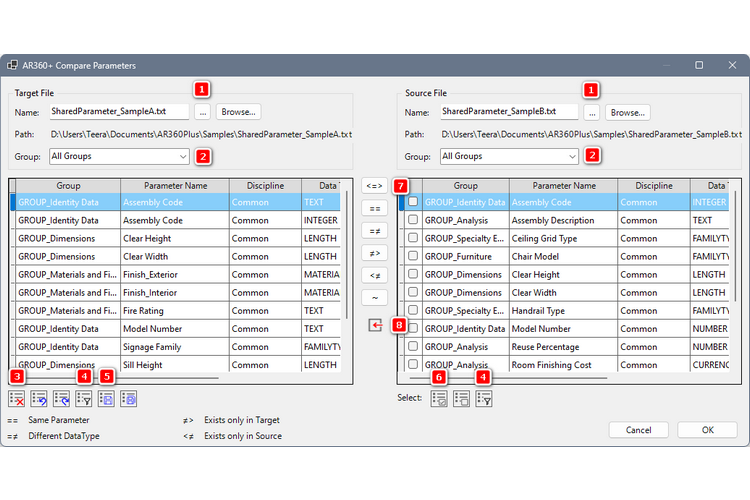Image resolution: width=750 pixels, height=500 pixels.
Task: Filter parameters existing only in target ≠>
Action: pos(375,253)
